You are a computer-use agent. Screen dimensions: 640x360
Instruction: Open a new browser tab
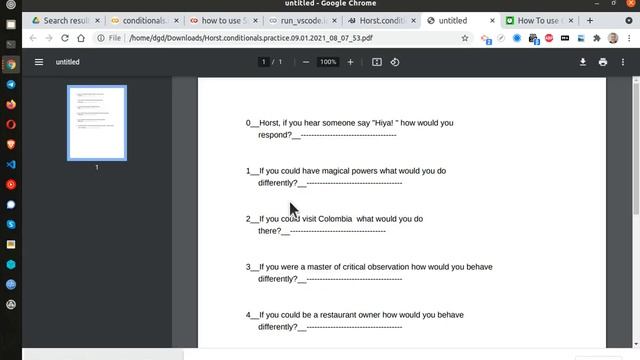click(x=590, y=20)
